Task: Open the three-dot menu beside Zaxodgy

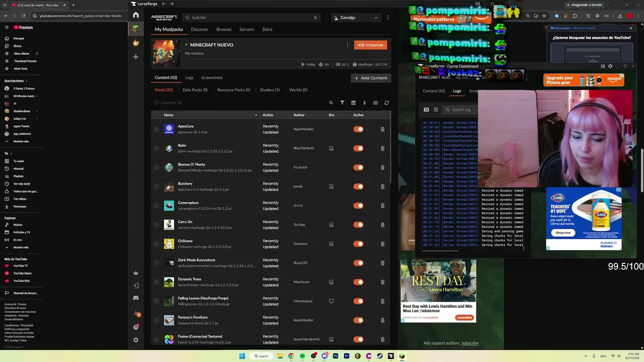Action: 388,18
